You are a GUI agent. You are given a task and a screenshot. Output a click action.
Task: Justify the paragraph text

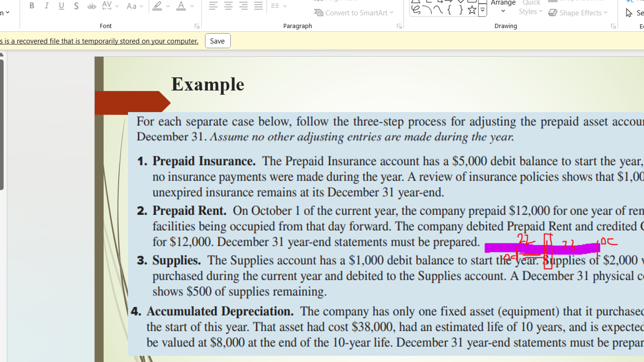[x=258, y=6]
